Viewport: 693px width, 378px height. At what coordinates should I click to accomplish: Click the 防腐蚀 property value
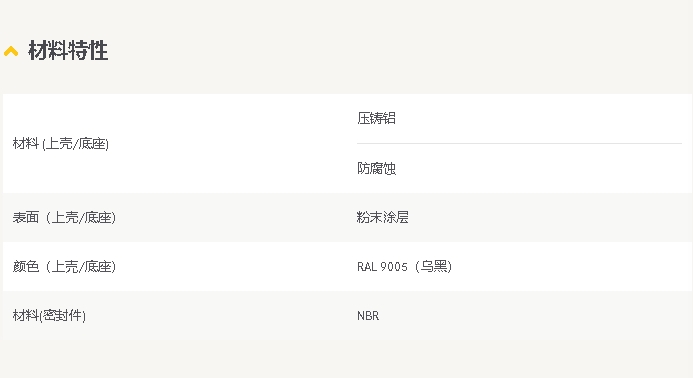376,168
